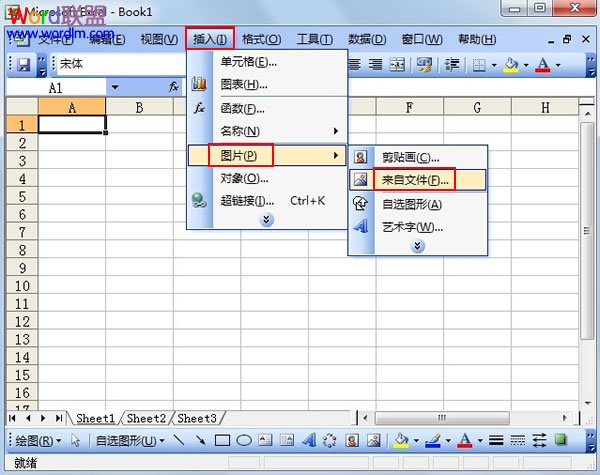Choose 单元格(E)... from Insert menu
Screen dimensions: 600x475
pos(268,61)
